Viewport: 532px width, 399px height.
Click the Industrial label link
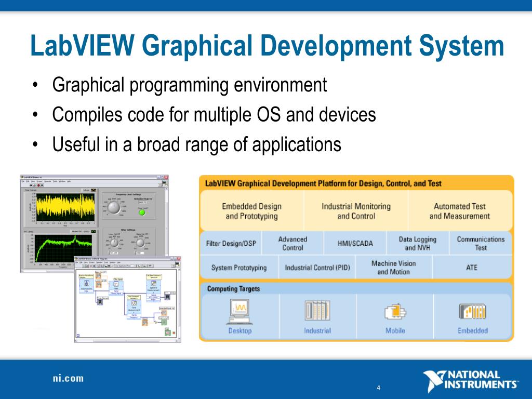(x=317, y=330)
